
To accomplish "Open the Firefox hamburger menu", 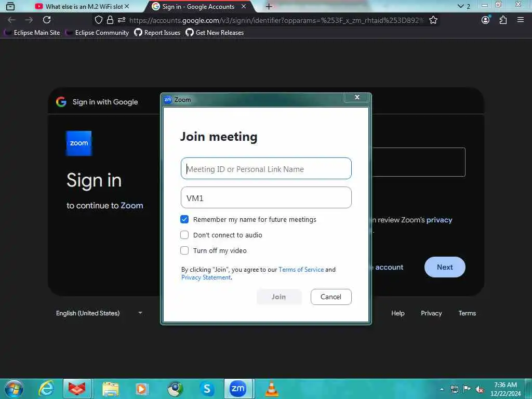I will [x=521, y=20].
